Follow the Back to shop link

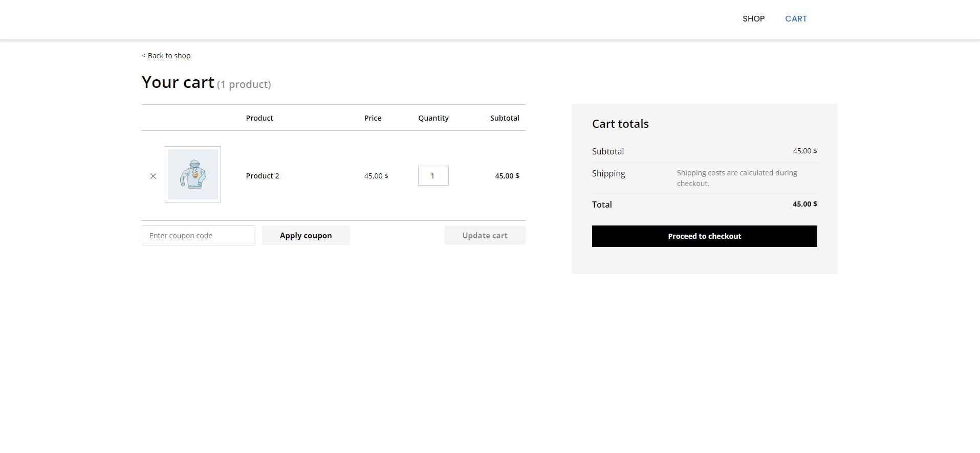tap(166, 56)
